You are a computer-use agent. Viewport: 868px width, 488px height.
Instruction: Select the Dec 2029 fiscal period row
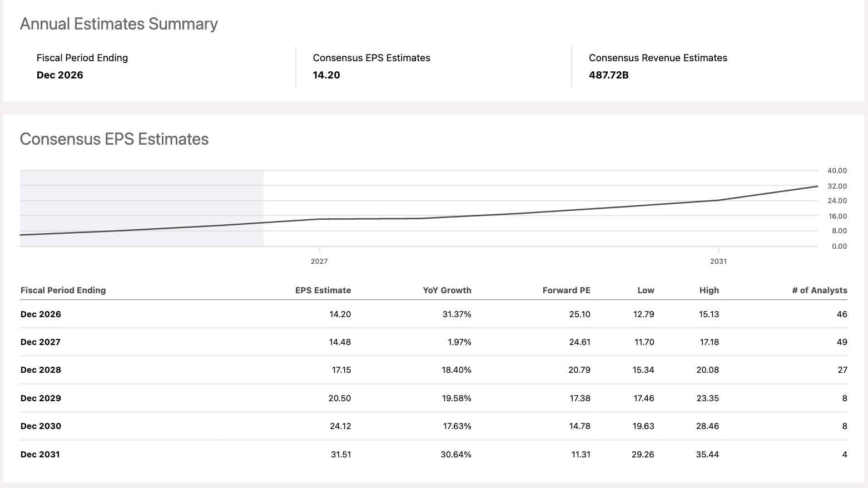434,398
